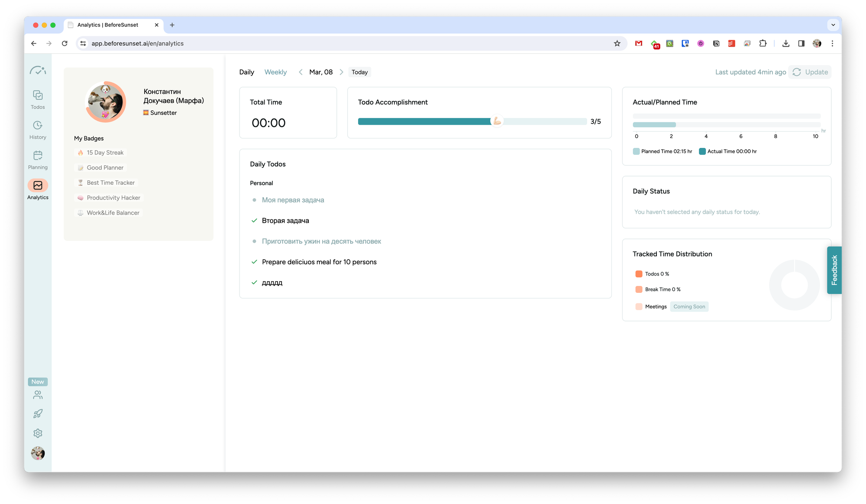Image resolution: width=866 pixels, height=504 pixels.
Task: Open the Todos sidebar icon
Action: pos(38,96)
